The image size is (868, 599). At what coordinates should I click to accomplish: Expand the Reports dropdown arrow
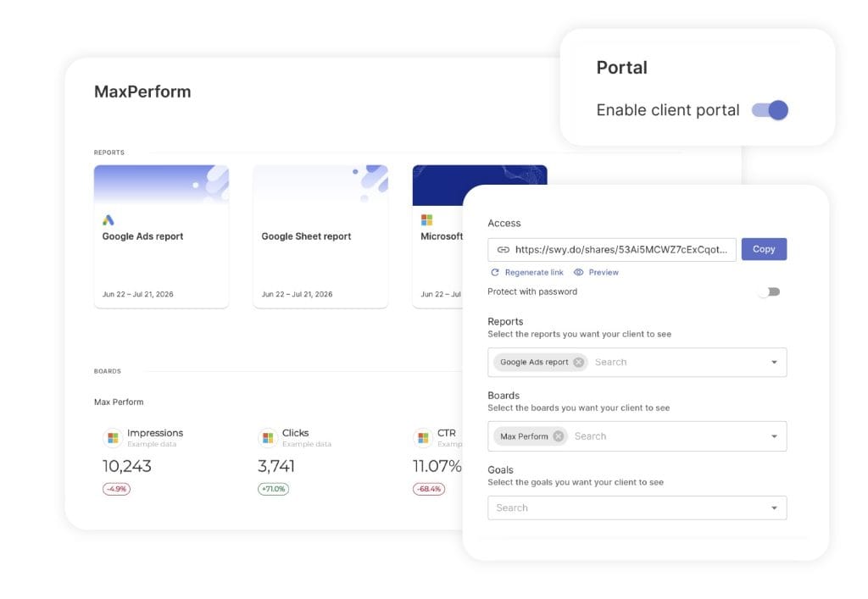(775, 363)
